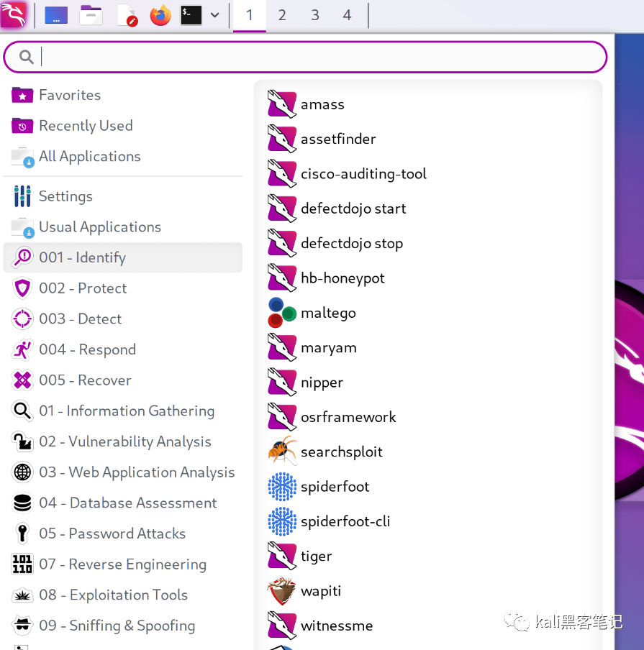Screen dimensions: 644x650
Task: Select the 003 - Detect category
Action: click(x=123, y=319)
